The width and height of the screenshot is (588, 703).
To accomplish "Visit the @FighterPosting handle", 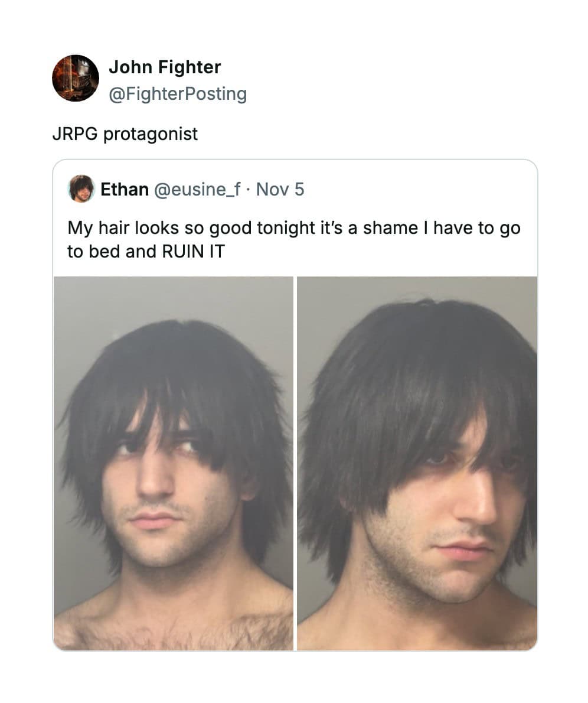I will [x=178, y=94].
